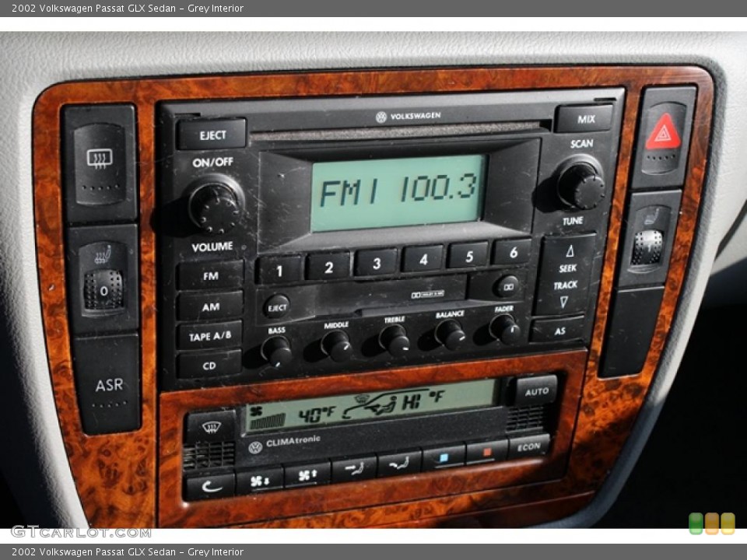Select radio preset 3
Image resolution: width=747 pixels, height=560 pixels.
(377, 262)
